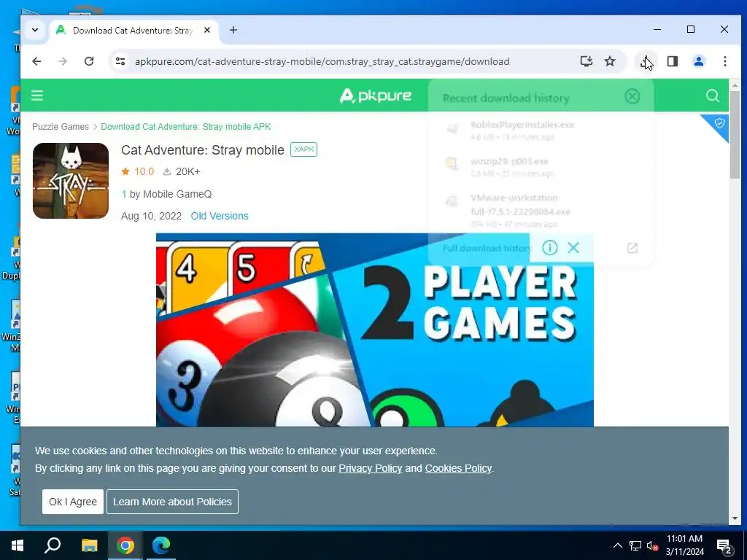This screenshot has height=560, width=747.
Task: Click the ad info icon
Action: point(550,248)
